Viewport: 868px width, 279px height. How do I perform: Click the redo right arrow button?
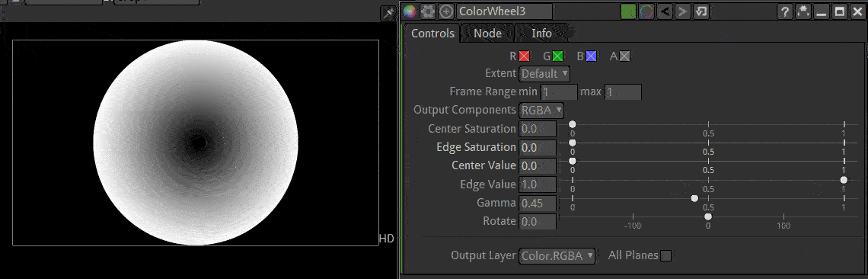[683, 11]
